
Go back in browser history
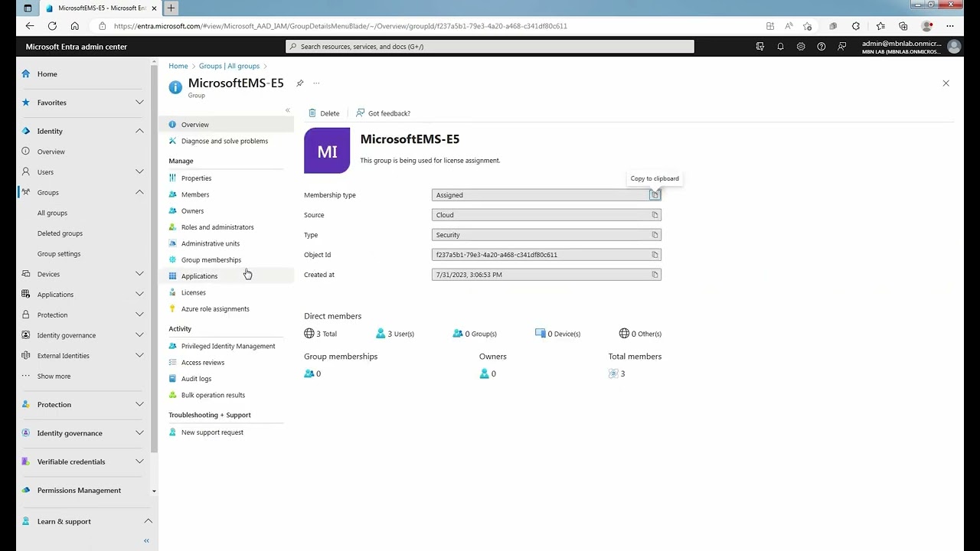click(x=30, y=26)
